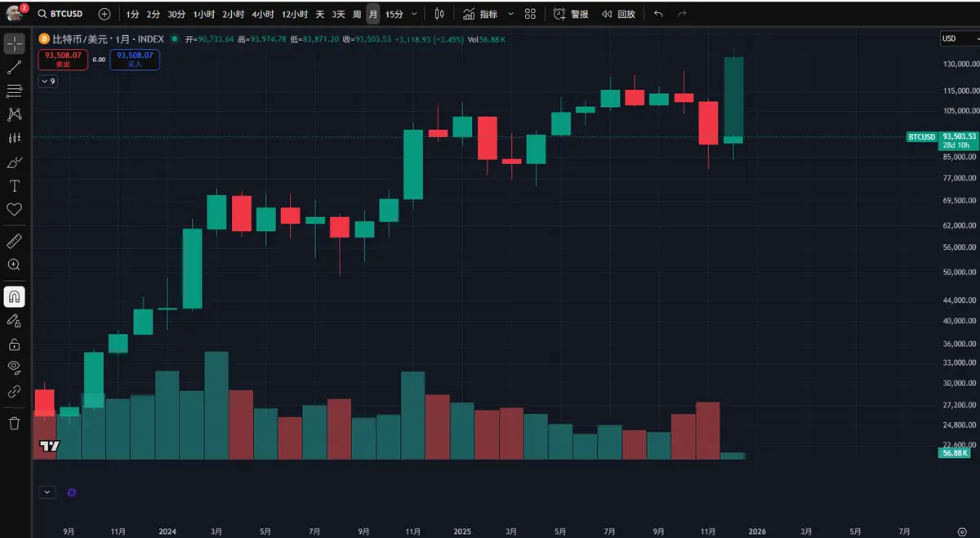Screen dimensions: 980x538
Task: Click the TradingView logo on chart
Action: pyautogui.click(x=49, y=446)
